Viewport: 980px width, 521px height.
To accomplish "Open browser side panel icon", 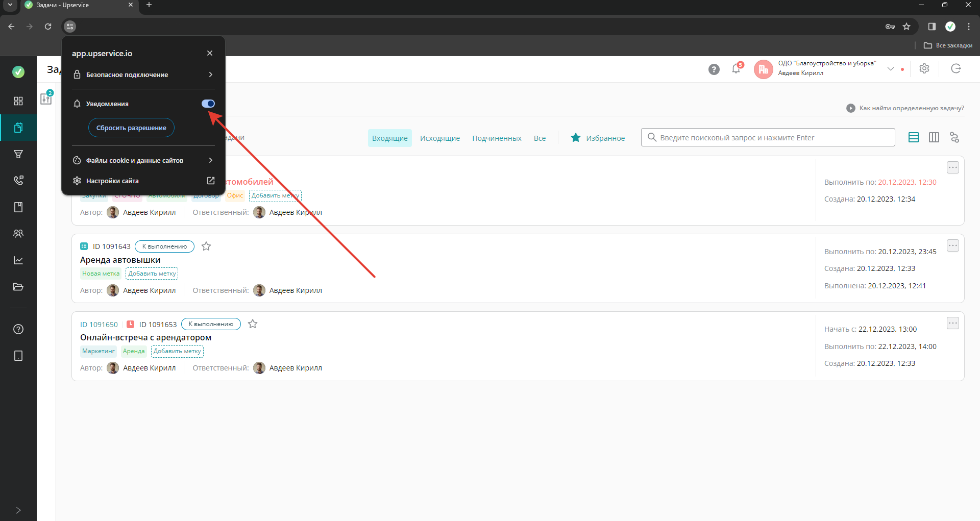I will (x=932, y=27).
